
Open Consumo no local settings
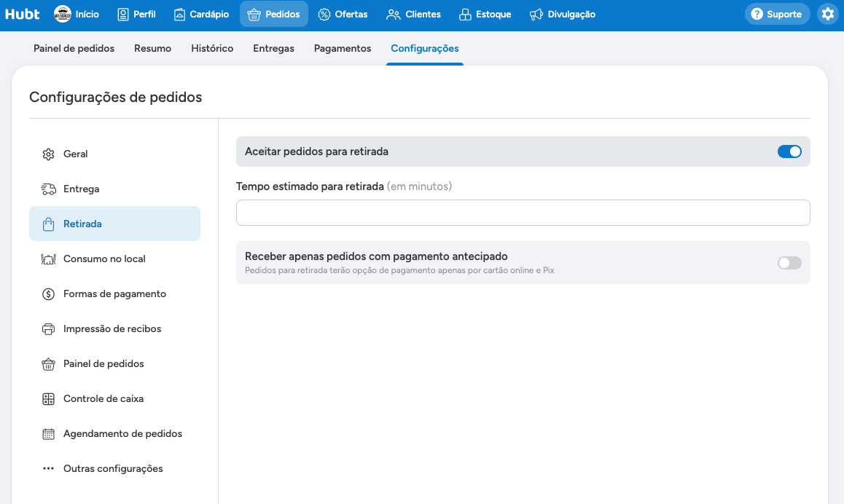[x=114, y=259]
